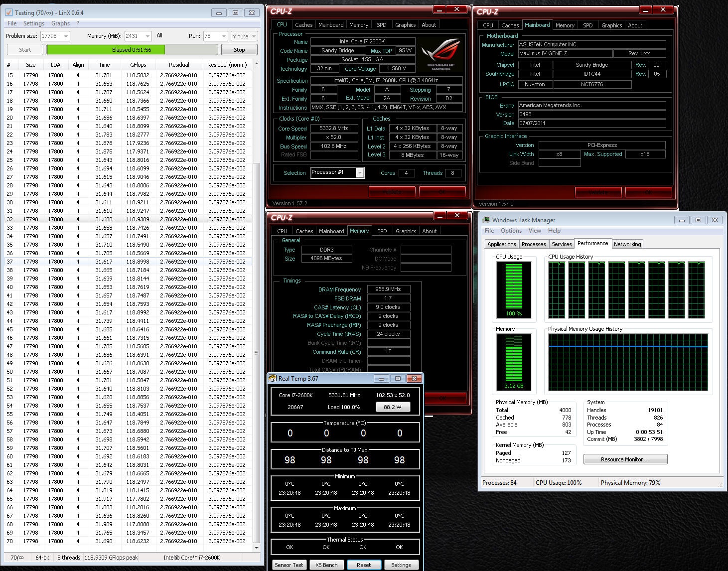Screen dimensions: 728x571
Task: Open Task Manager Help menu
Action: coord(554,231)
